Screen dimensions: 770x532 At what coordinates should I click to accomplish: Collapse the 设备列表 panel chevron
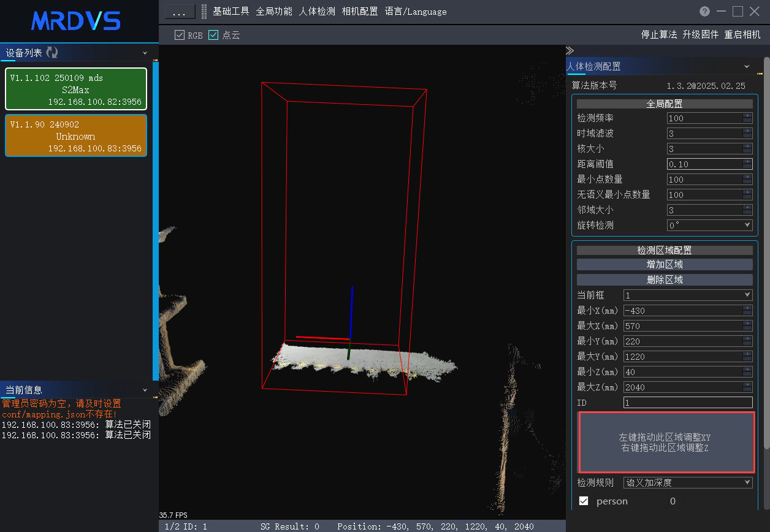145,53
